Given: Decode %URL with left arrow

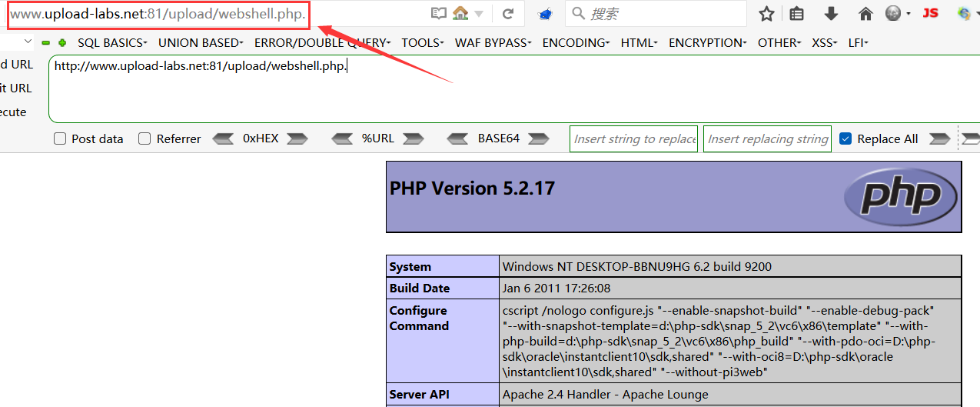Looking at the screenshot, I should [x=342, y=138].
